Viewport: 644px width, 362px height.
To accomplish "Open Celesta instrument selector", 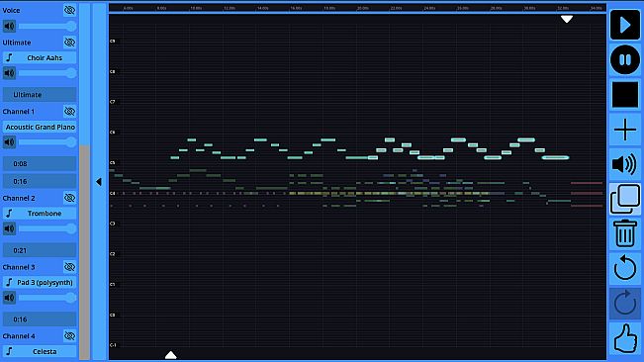I will 40,351.
